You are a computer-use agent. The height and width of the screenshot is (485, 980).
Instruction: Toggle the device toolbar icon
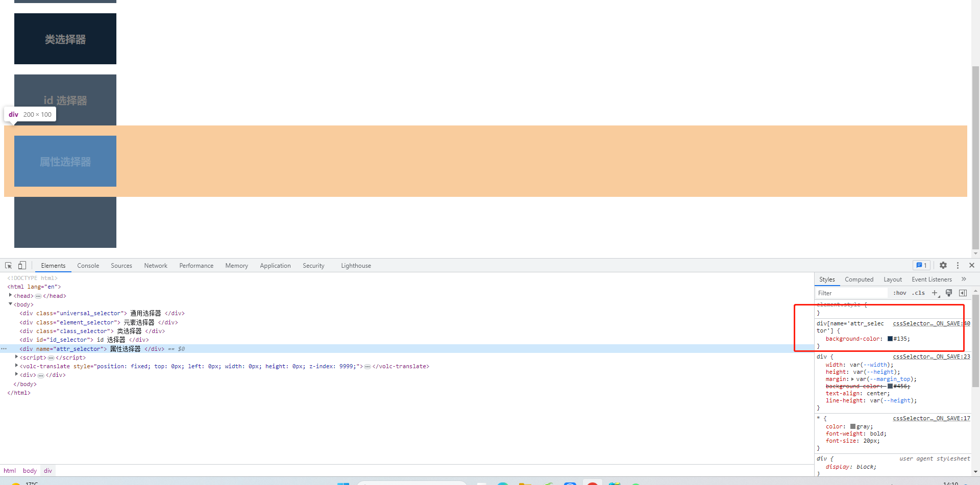22,265
